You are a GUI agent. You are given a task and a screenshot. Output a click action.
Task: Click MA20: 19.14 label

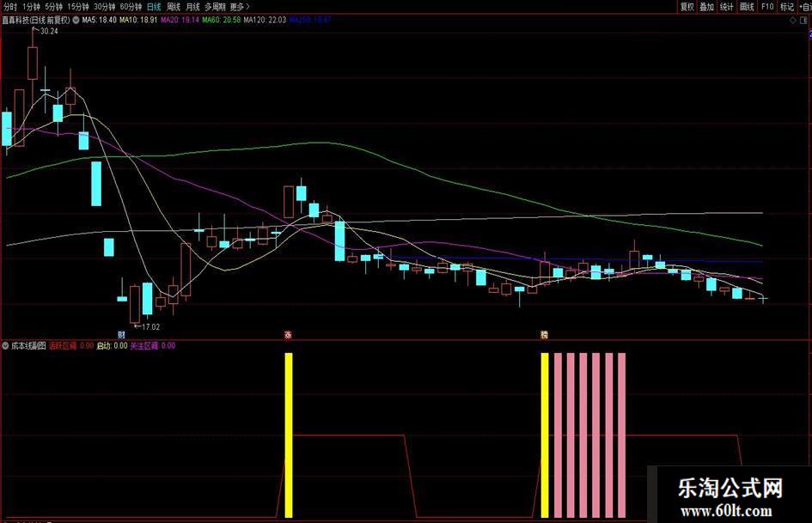[x=180, y=21]
